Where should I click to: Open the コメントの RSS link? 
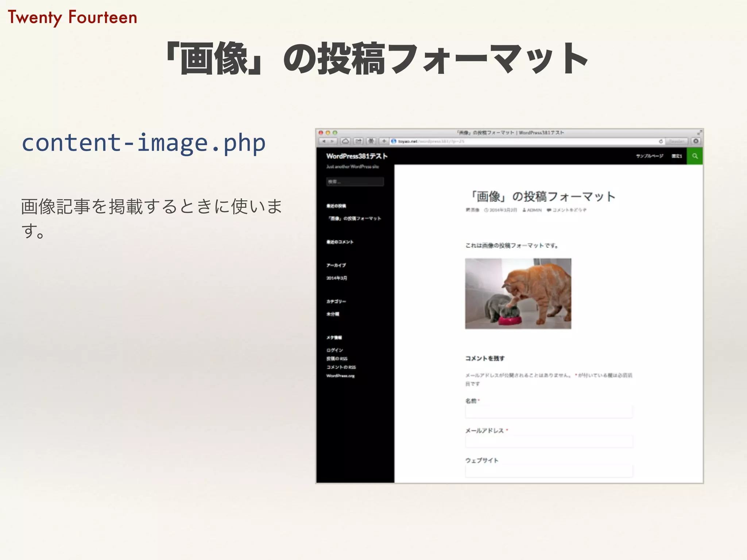coord(341,367)
